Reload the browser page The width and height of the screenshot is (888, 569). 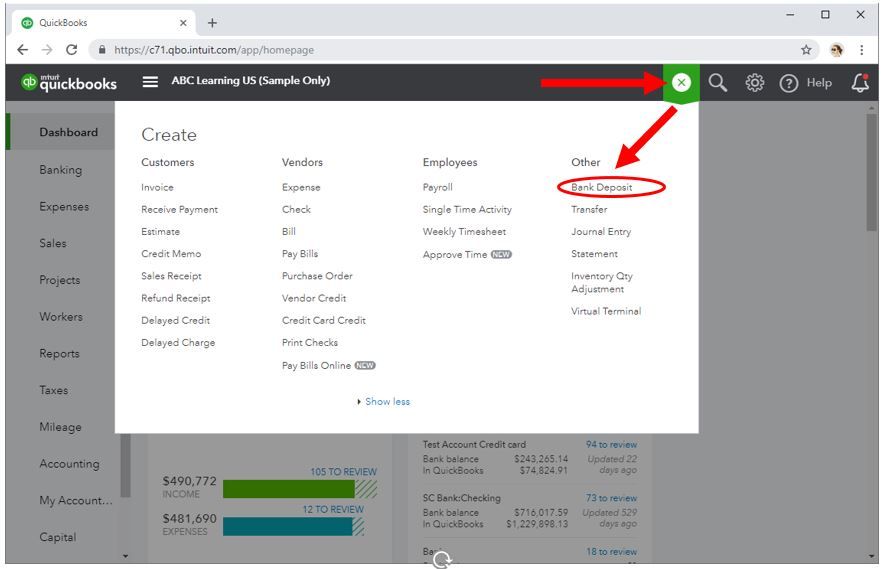71,50
